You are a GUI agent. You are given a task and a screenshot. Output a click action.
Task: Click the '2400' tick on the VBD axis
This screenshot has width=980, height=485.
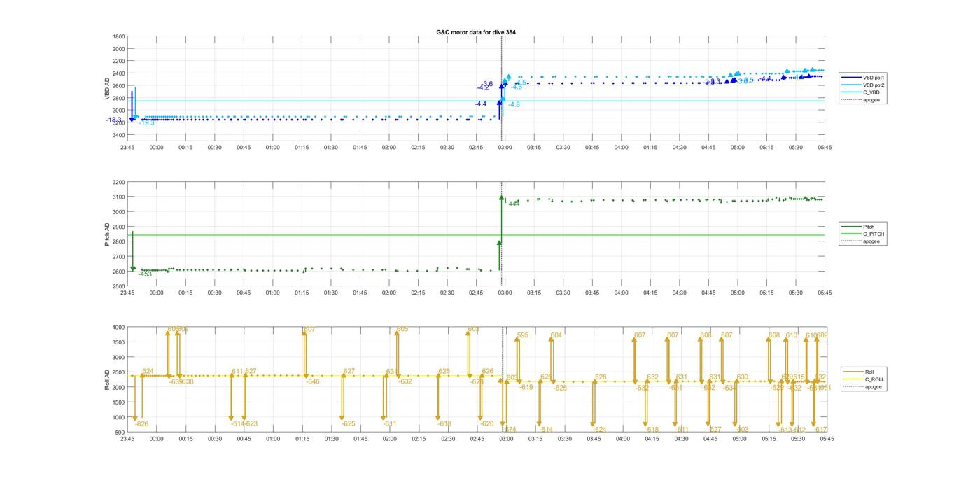[x=119, y=73]
